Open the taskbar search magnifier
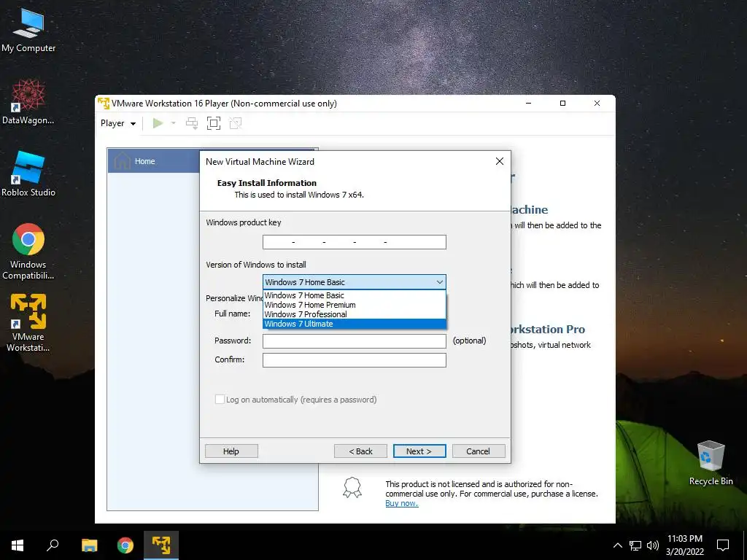 coord(53,545)
